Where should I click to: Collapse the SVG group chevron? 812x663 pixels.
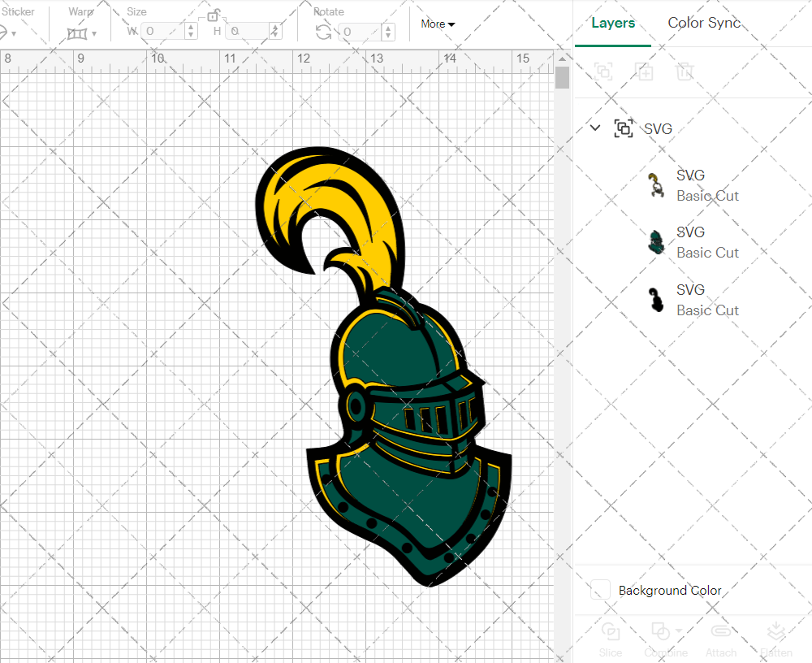pyautogui.click(x=595, y=128)
